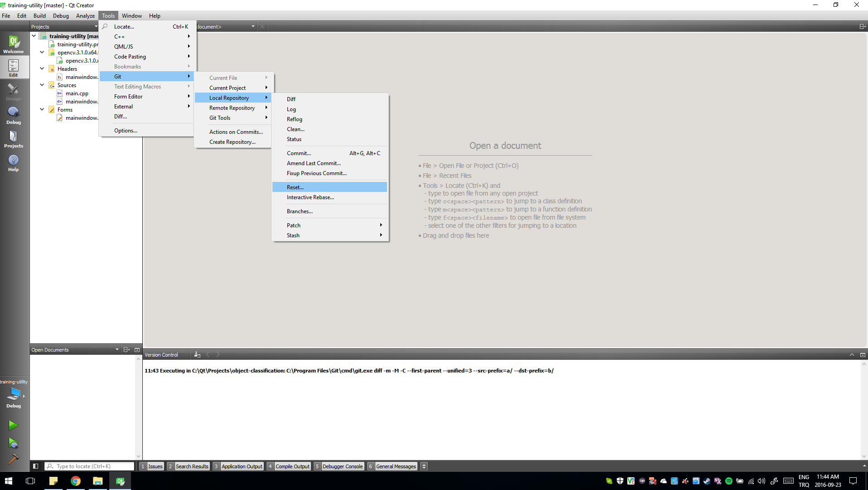868x490 pixels.
Task: Close the current document button
Action: click(x=262, y=27)
